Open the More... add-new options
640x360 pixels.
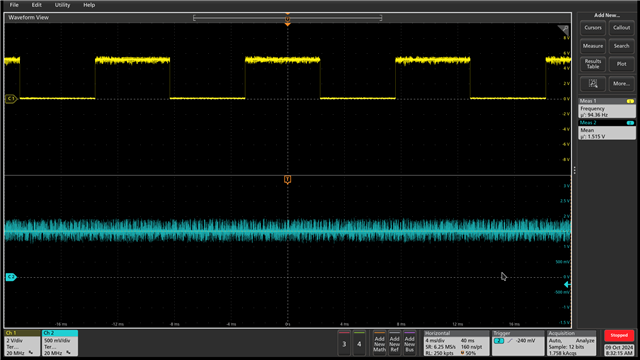click(621, 84)
